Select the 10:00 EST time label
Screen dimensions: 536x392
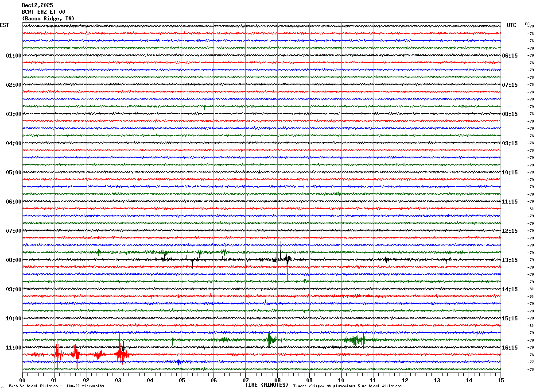[13, 319]
